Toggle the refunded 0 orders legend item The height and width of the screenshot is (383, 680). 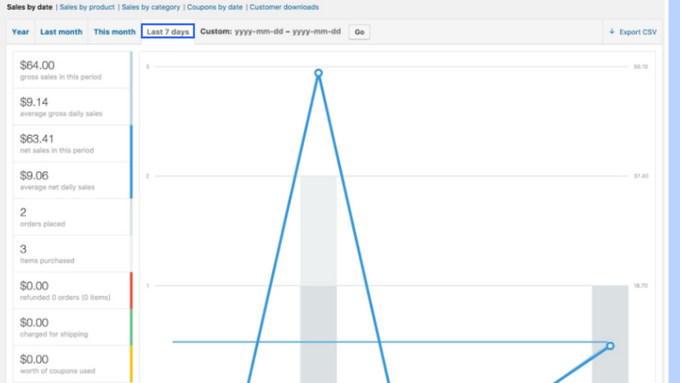click(72, 291)
